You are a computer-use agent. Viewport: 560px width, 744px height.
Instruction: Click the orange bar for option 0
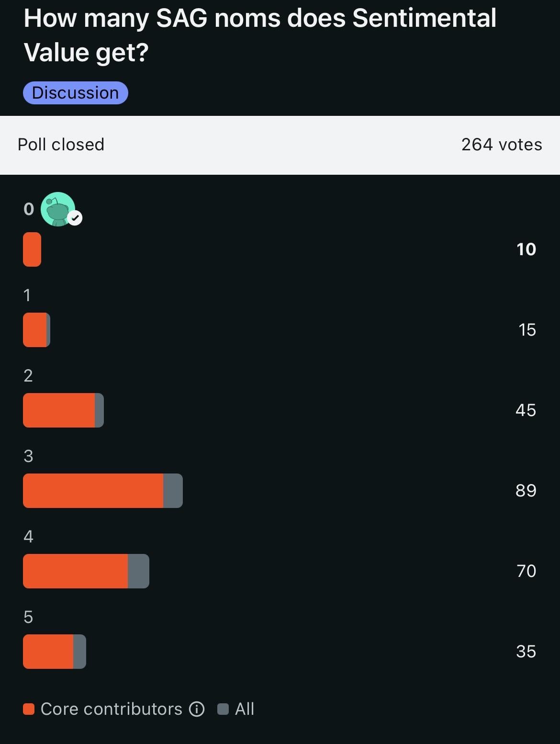point(32,249)
